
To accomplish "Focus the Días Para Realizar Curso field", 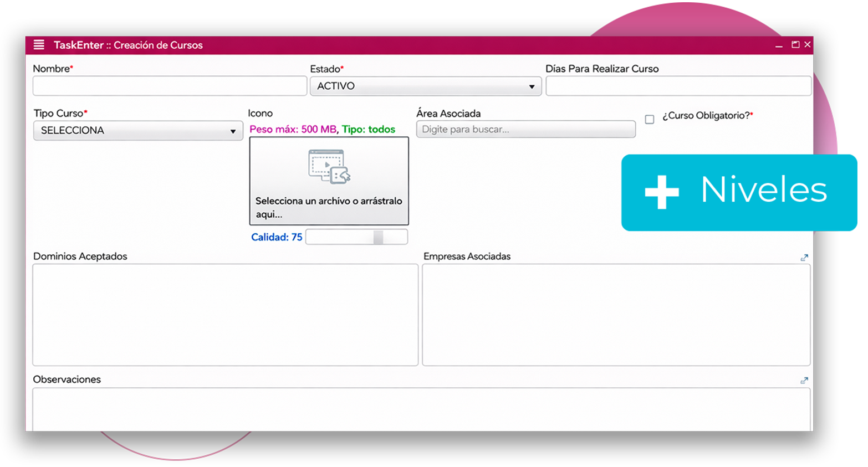I will [x=678, y=86].
